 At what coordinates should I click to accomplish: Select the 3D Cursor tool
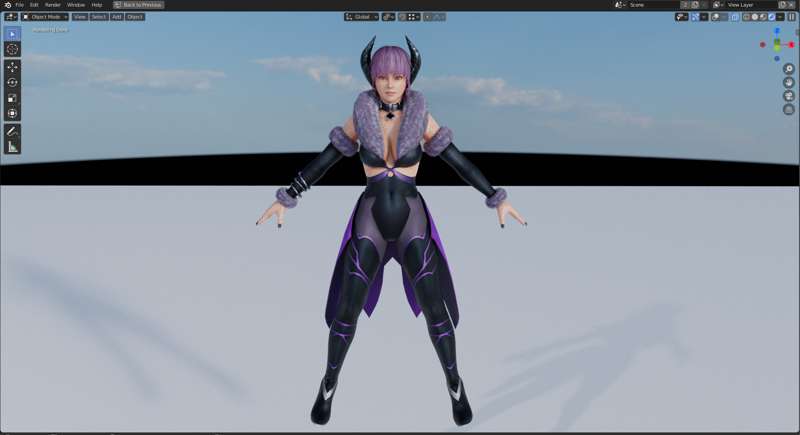pyautogui.click(x=12, y=49)
